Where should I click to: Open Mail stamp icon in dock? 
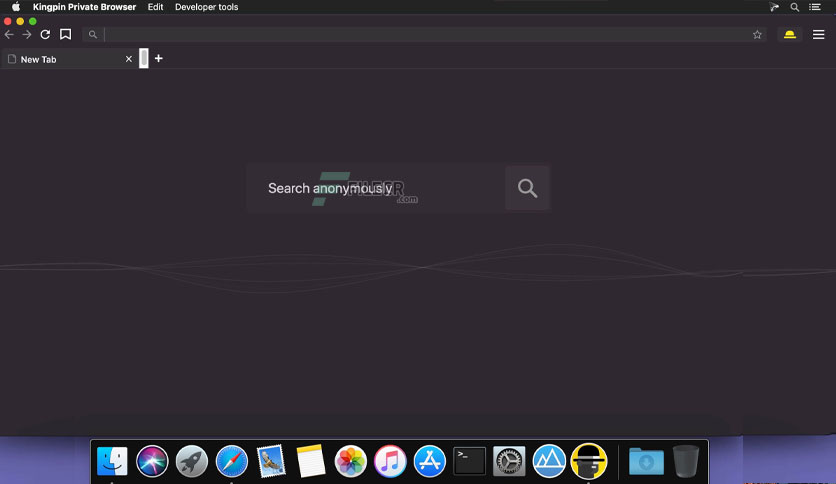271,461
